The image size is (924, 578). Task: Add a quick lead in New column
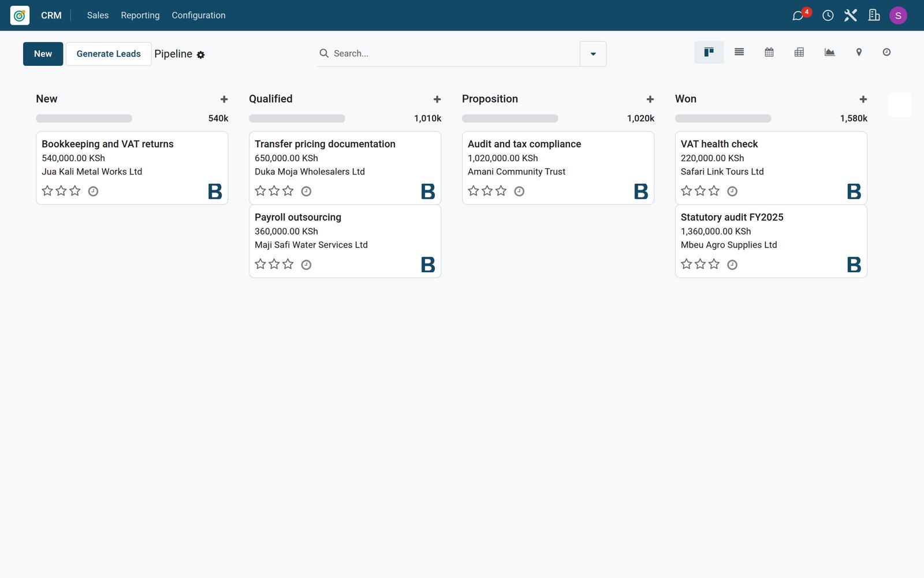pos(224,99)
